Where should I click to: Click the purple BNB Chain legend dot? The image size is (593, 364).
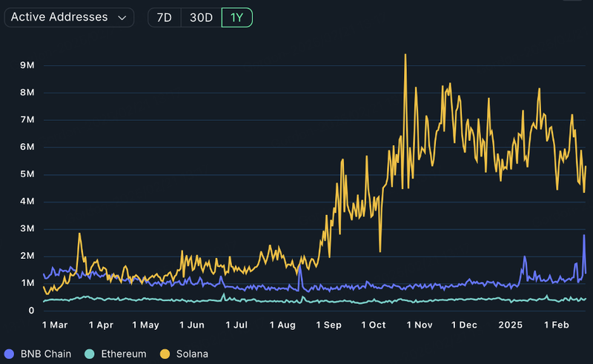pos(10,354)
